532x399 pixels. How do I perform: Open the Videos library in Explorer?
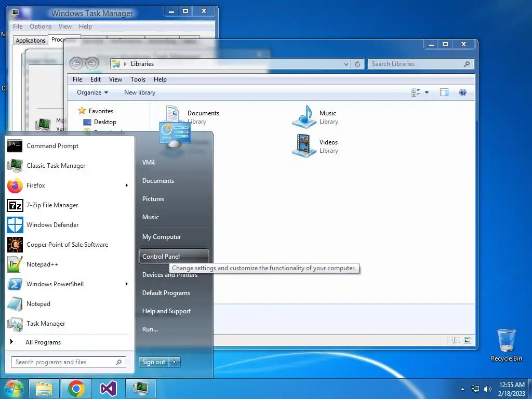(315, 146)
